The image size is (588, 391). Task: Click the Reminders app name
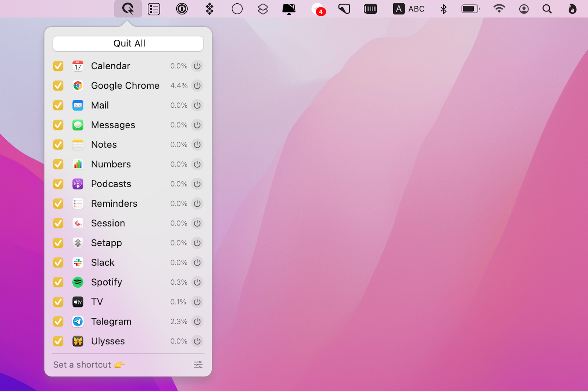point(114,203)
